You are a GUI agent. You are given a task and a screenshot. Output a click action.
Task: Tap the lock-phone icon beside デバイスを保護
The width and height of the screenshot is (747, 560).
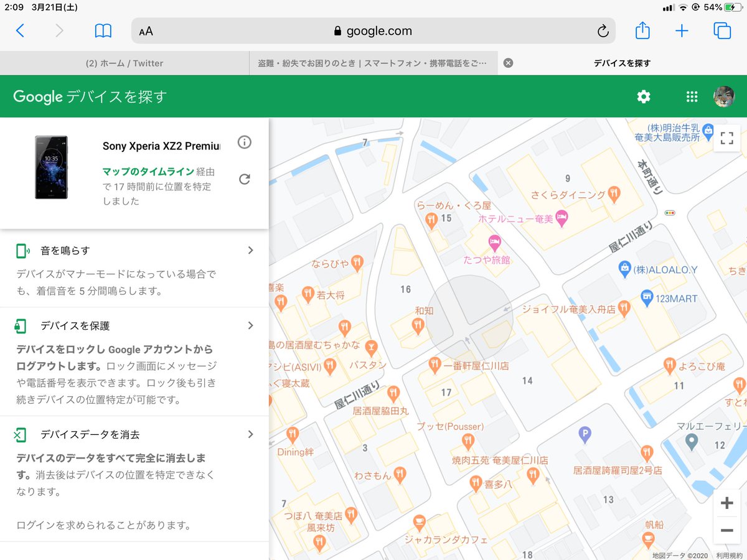tap(21, 326)
